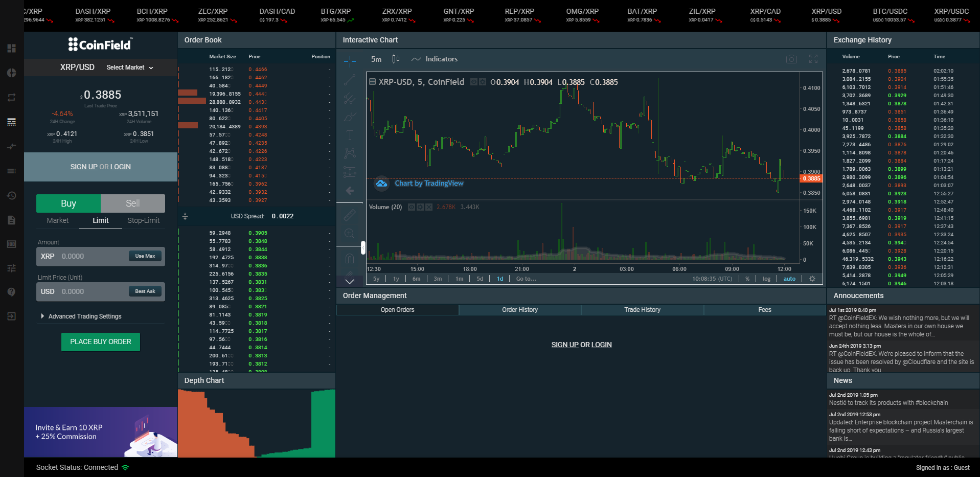This screenshot has width=980, height=477.
Task: Open the Select Market dropdown
Action: click(x=130, y=67)
